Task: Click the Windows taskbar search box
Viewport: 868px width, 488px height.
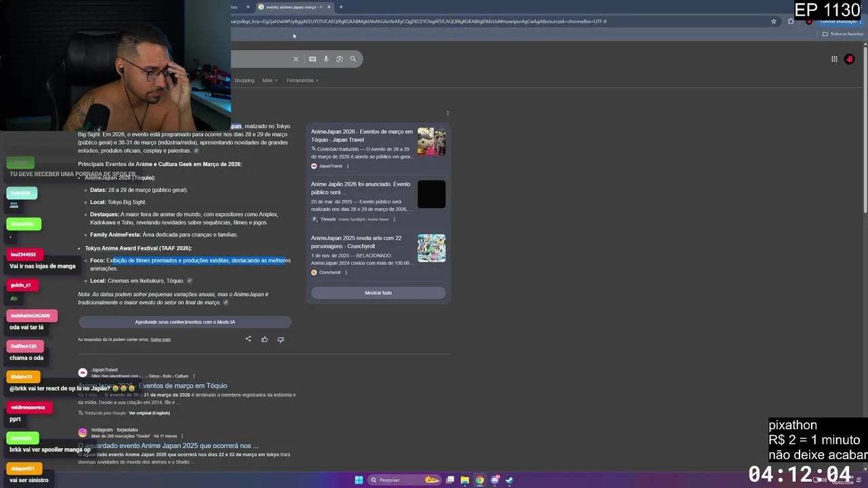Action: click(x=404, y=480)
